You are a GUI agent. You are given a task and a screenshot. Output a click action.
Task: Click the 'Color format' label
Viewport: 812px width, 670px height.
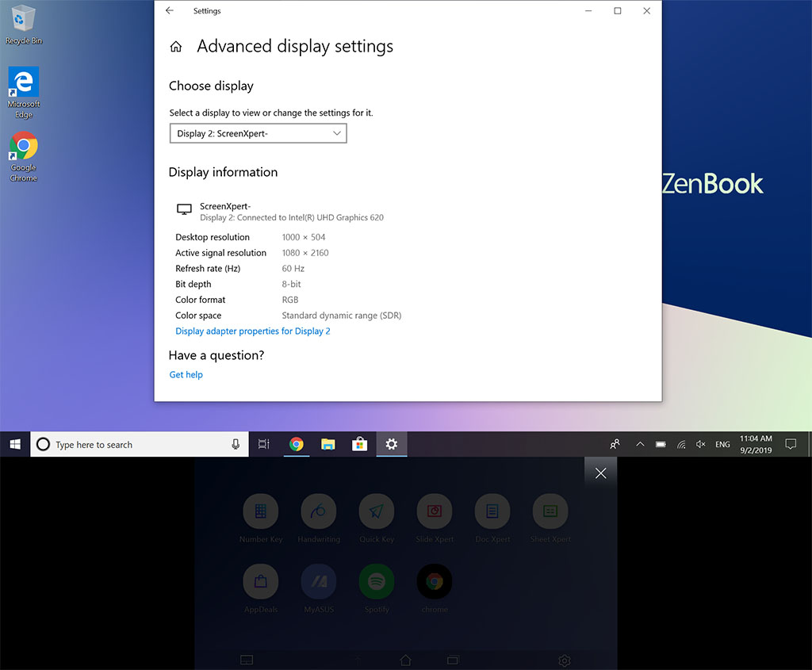201,300
